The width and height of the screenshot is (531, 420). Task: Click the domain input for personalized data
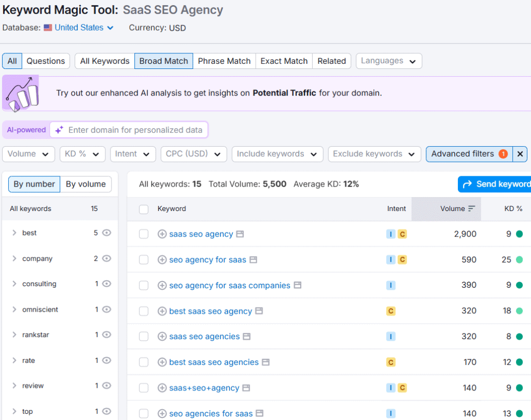click(x=135, y=130)
